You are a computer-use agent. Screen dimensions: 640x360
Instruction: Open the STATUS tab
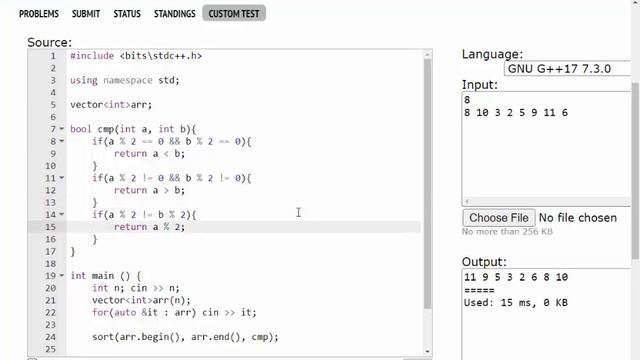(127, 14)
